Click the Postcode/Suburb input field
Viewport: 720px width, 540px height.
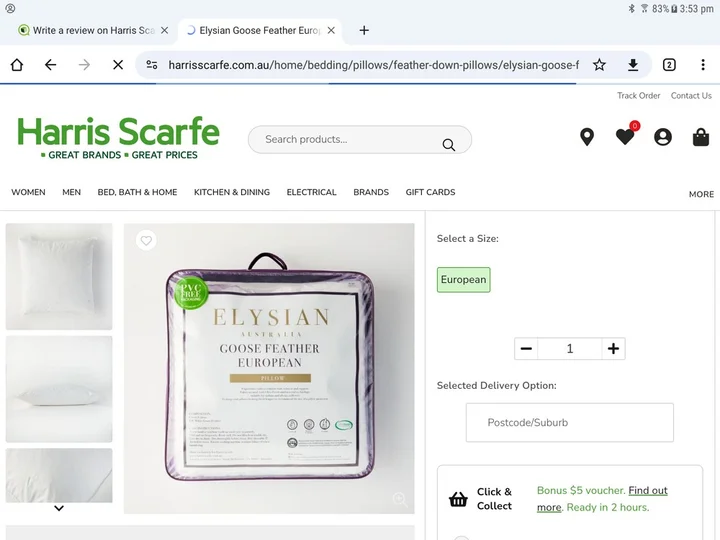(x=569, y=423)
